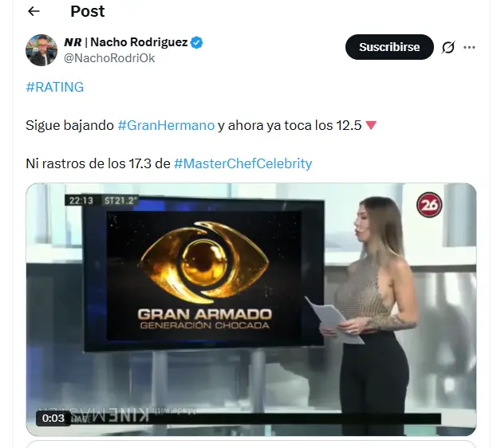Screen dimensions: 497x448
Task: Open the Grok slashed-circle icon
Action: [448, 47]
